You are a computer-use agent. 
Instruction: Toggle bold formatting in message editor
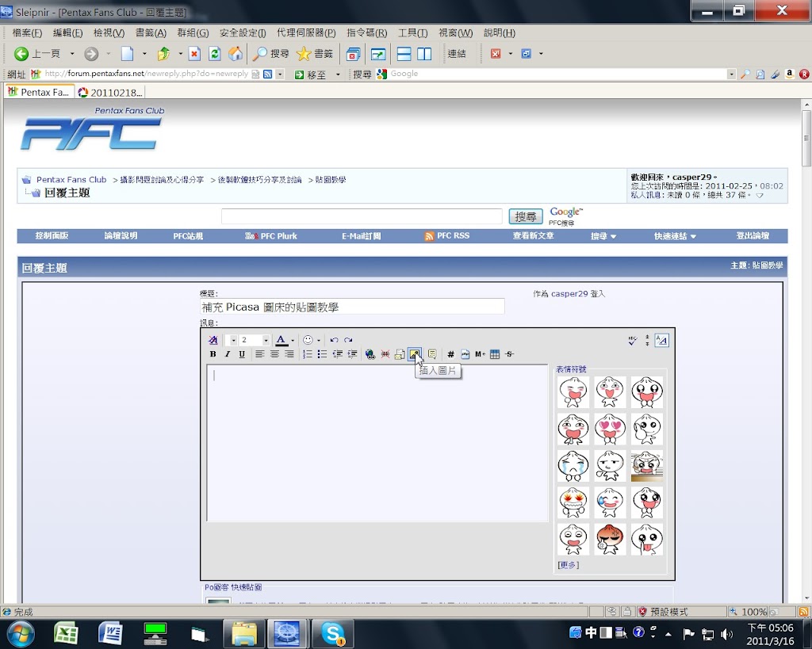pos(213,354)
